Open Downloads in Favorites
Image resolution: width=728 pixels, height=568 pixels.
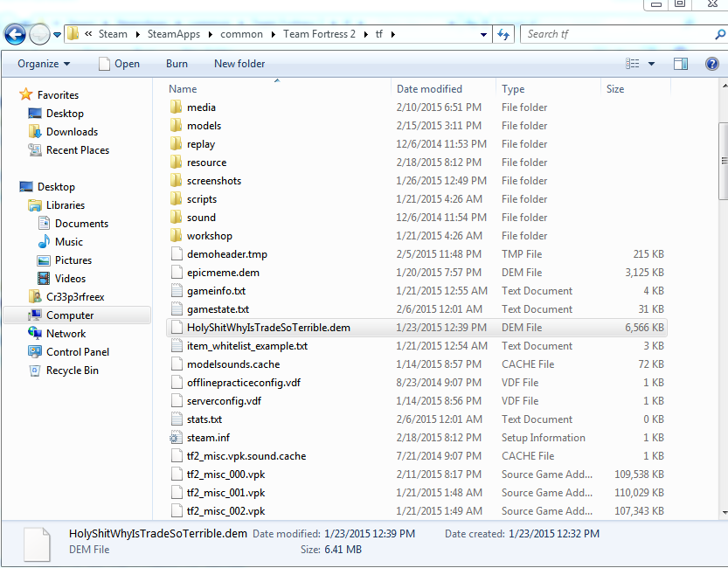[63, 132]
